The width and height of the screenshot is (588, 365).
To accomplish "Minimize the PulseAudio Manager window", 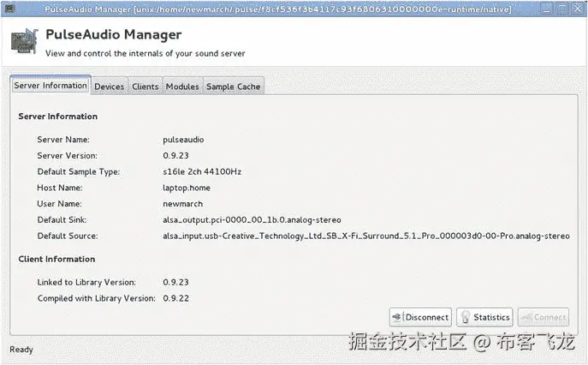I will coord(547,9).
